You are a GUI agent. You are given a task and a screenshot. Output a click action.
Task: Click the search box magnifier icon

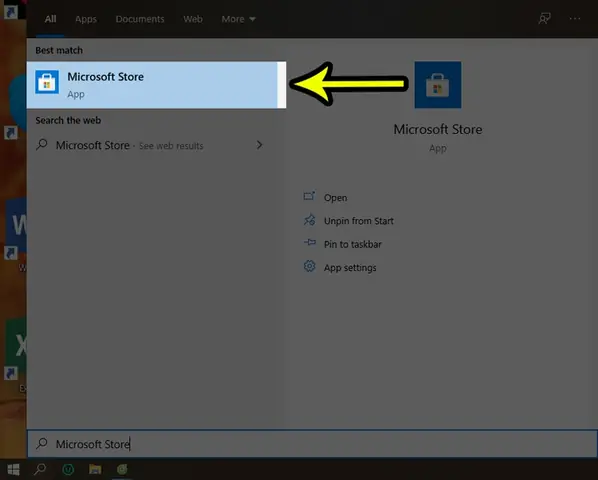click(42, 443)
